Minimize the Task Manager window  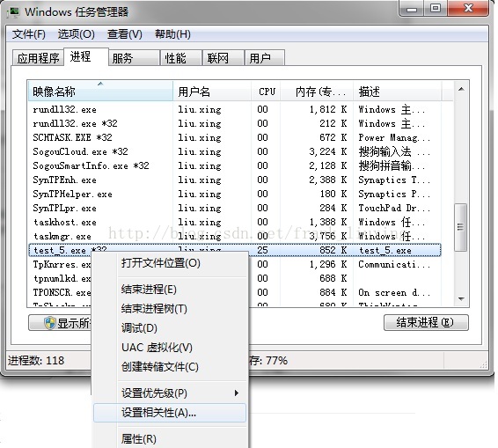click(412, 9)
